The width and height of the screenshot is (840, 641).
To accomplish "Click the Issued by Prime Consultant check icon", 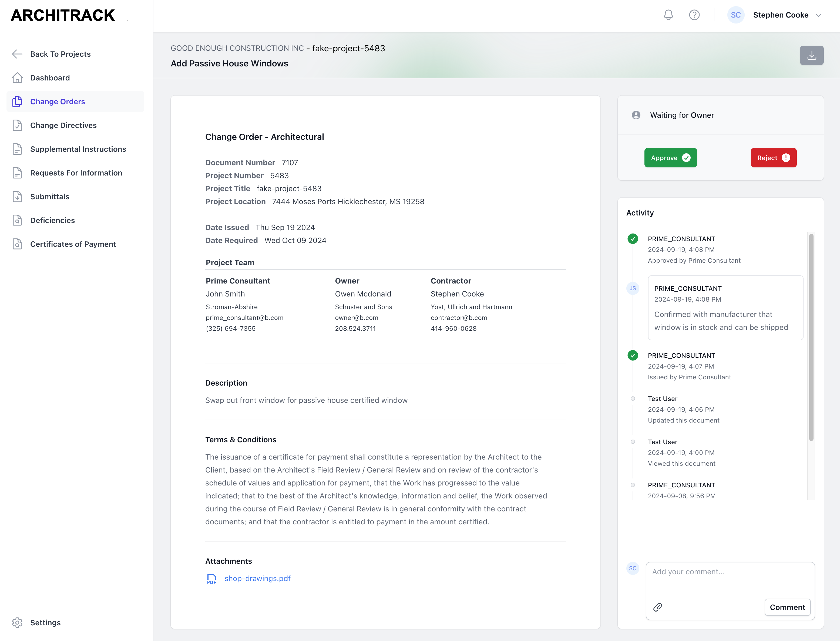I will [x=633, y=356].
